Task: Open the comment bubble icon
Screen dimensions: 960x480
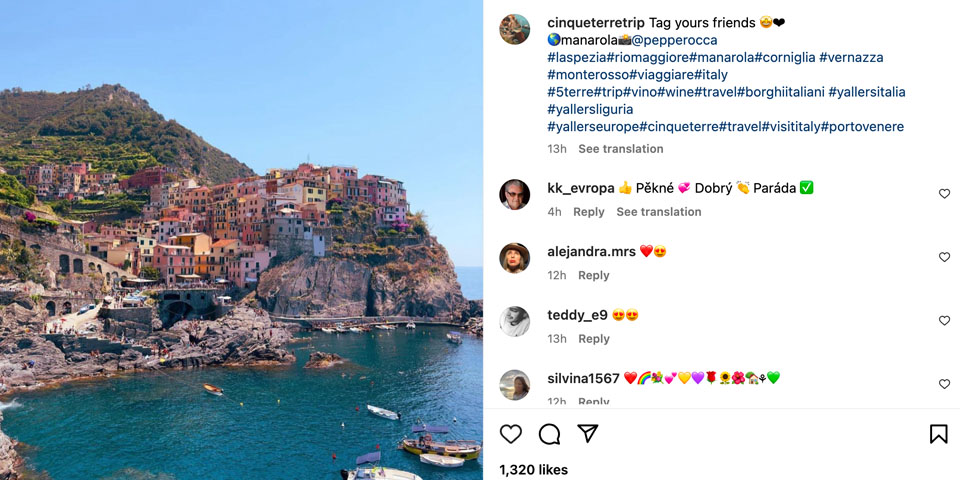Action: [x=549, y=434]
